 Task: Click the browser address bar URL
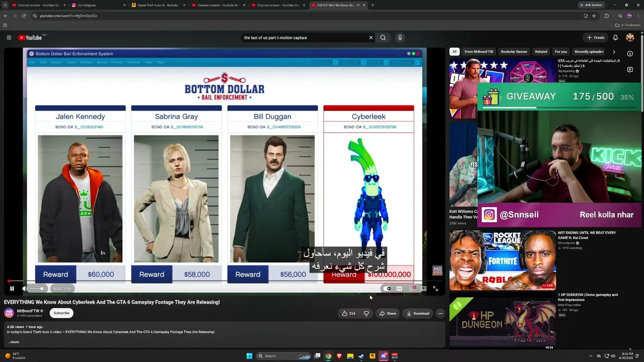(68, 16)
